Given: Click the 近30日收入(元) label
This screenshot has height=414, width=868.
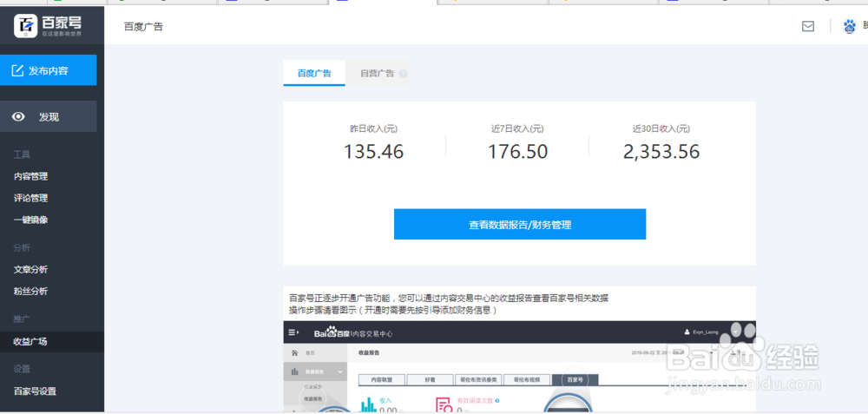Looking at the screenshot, I should pyautogui.click(x=661, y=129).
